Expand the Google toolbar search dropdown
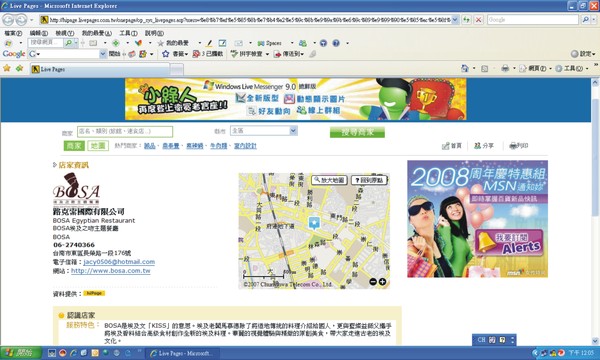The width and height of the screenshot is (600, 360). pyautogui.click(x=103, y=54)
